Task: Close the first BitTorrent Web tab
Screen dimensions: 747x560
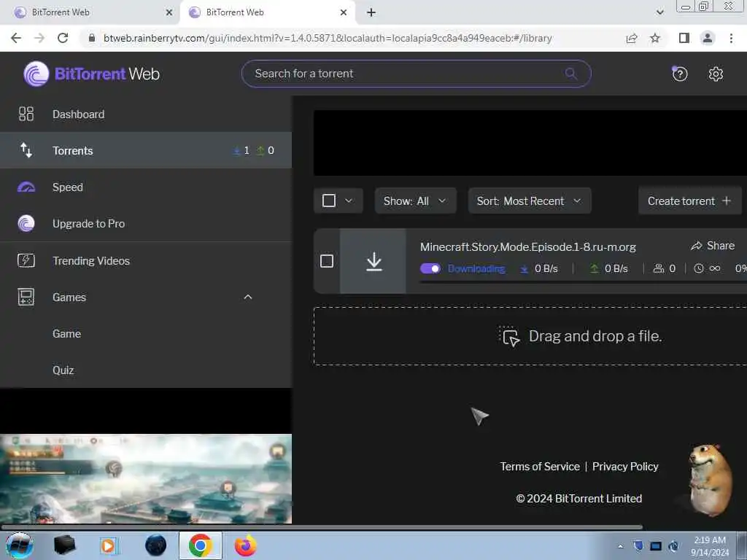Action: [169, 12]
